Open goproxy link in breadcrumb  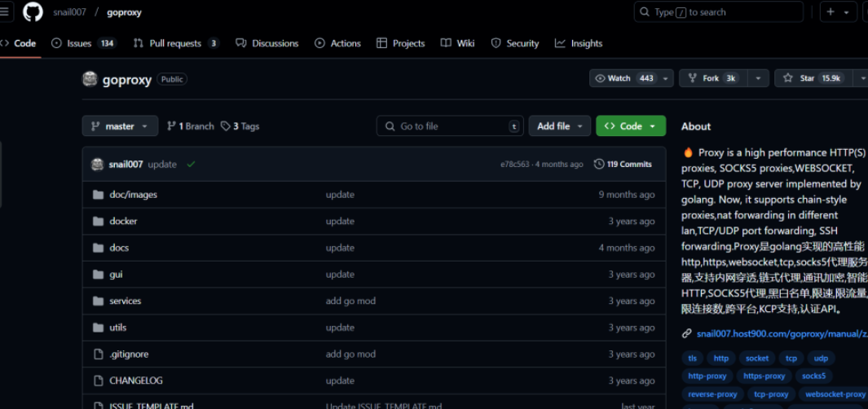[124, 12]
